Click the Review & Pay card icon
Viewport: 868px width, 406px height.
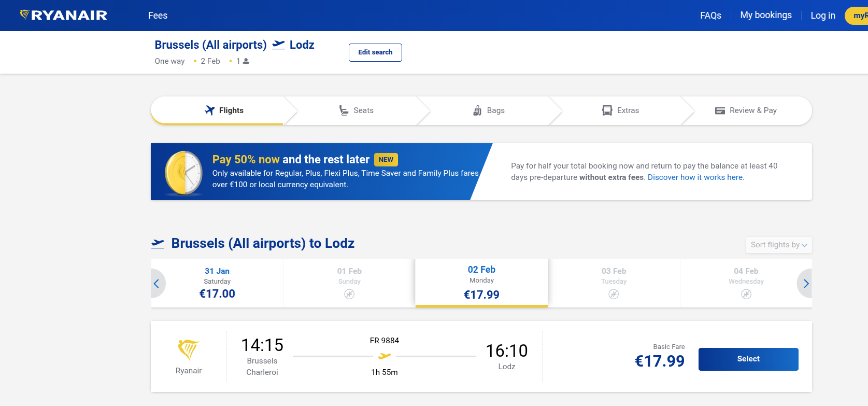point(720,110)
